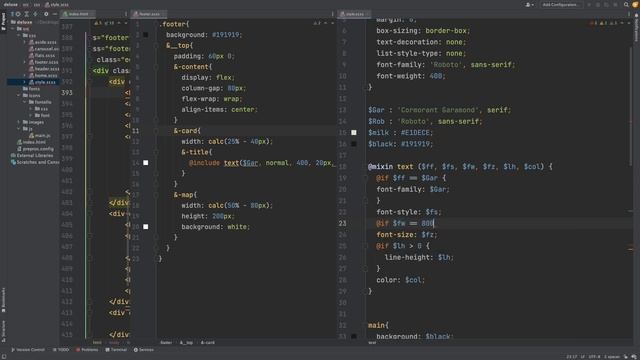Open main.js in the project tree
The image size is (640, 360).
(40, 136)
